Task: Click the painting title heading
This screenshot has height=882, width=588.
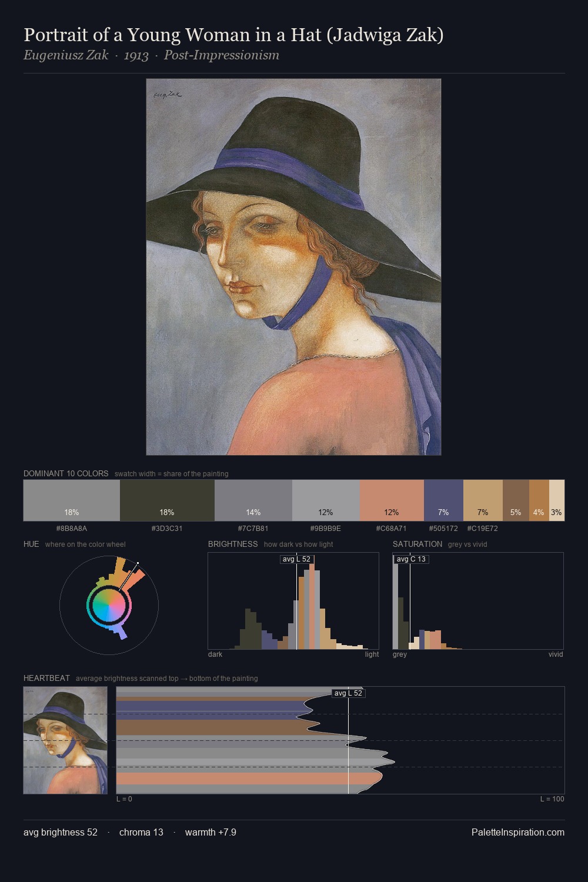Action: 233,35
